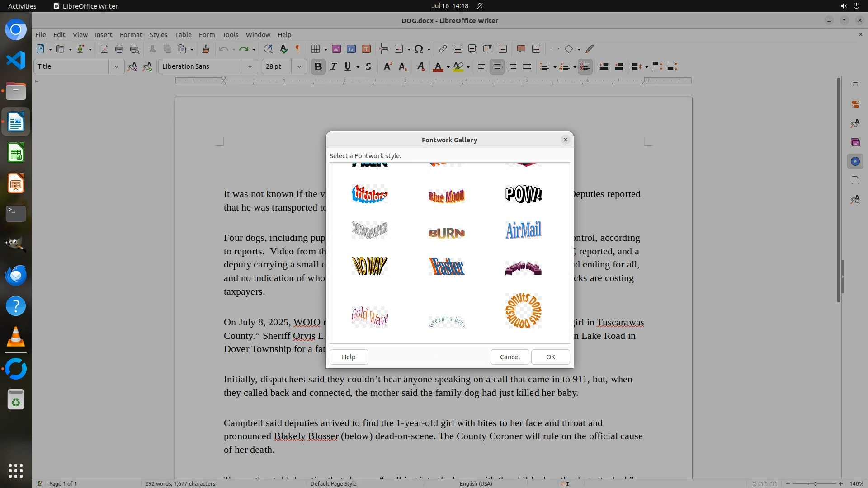Screen dimensions: 868x488
Task: Choose the AirMail Fontwork style
Action: (x=523, y=230)
